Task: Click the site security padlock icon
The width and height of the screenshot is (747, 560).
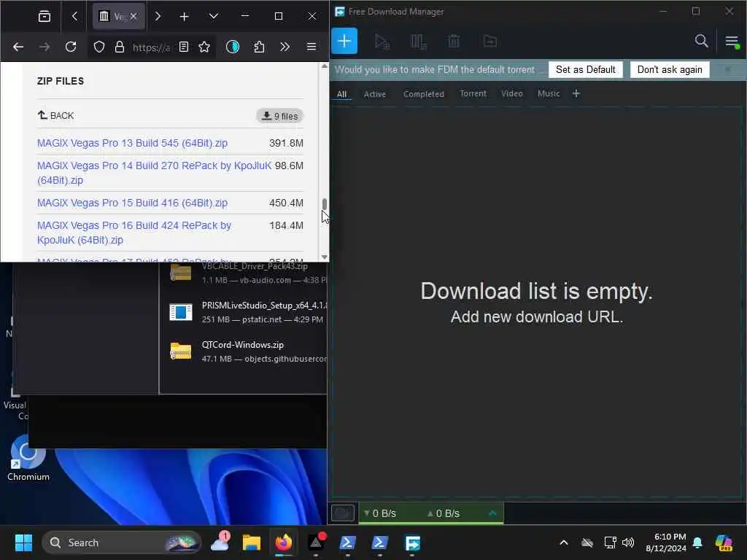Action: point(119,47)
